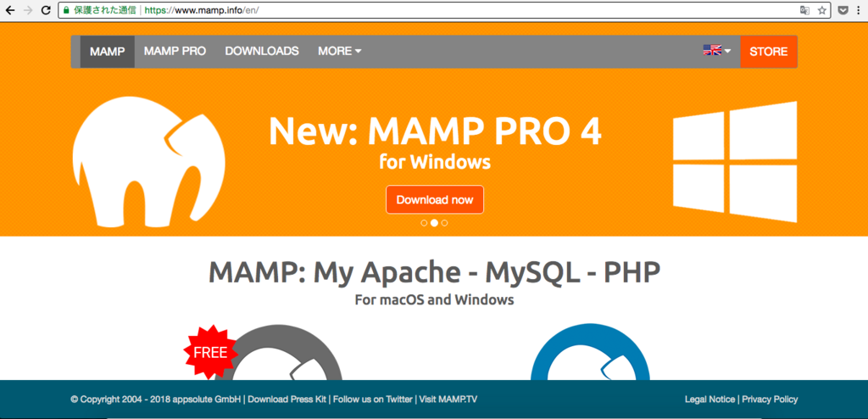Screen dimensions: 868x419
Task: Click the URL address bar field
Action: point(444,10)
